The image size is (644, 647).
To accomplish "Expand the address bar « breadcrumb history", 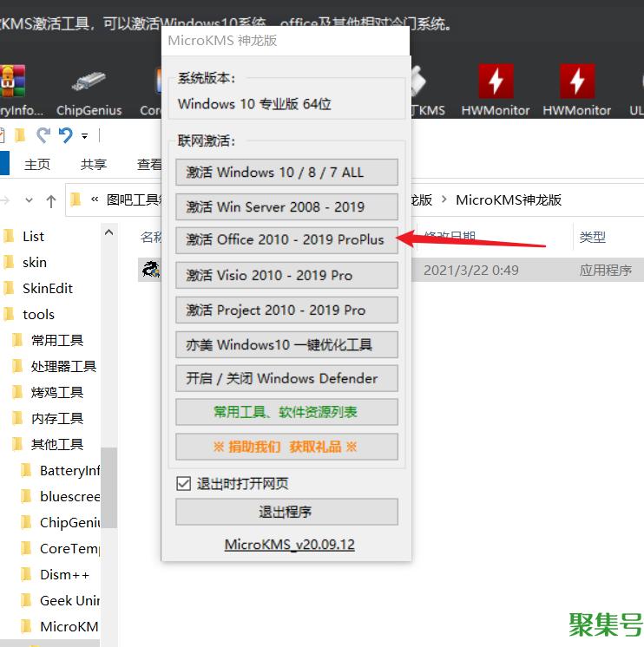I will point(95,200).
